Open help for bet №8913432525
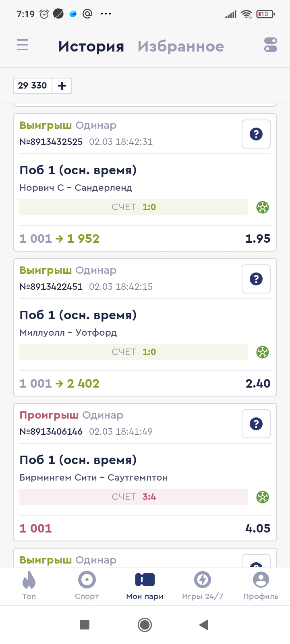This screenshot has width=290, height=644. pyautogui.click(x=256, y=134)
